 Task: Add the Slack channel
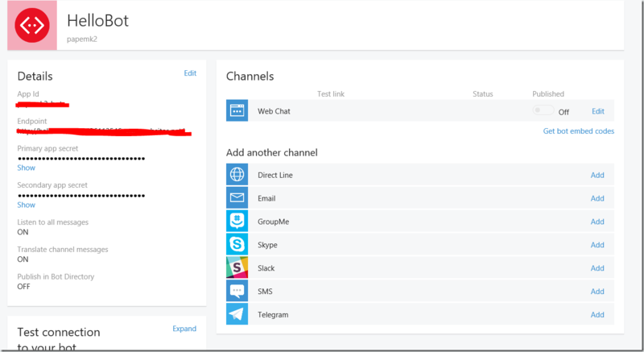(597, 268)
